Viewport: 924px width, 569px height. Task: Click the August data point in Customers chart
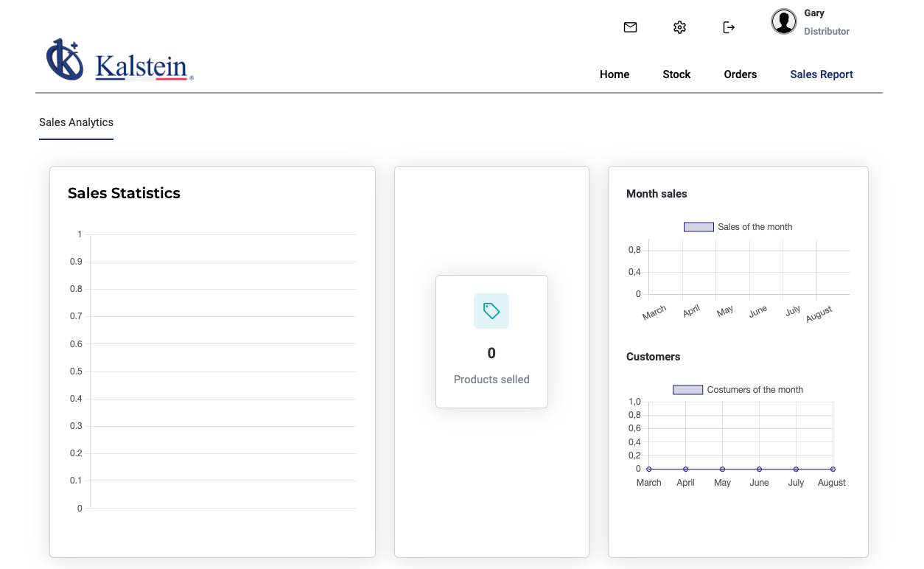tap(833, 469)
